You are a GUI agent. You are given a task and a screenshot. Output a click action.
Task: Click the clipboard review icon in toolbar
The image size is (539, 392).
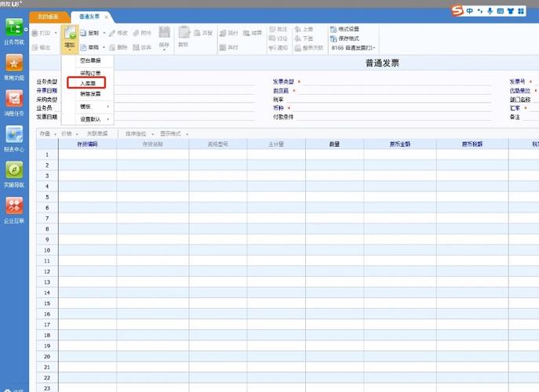[184, 32]
